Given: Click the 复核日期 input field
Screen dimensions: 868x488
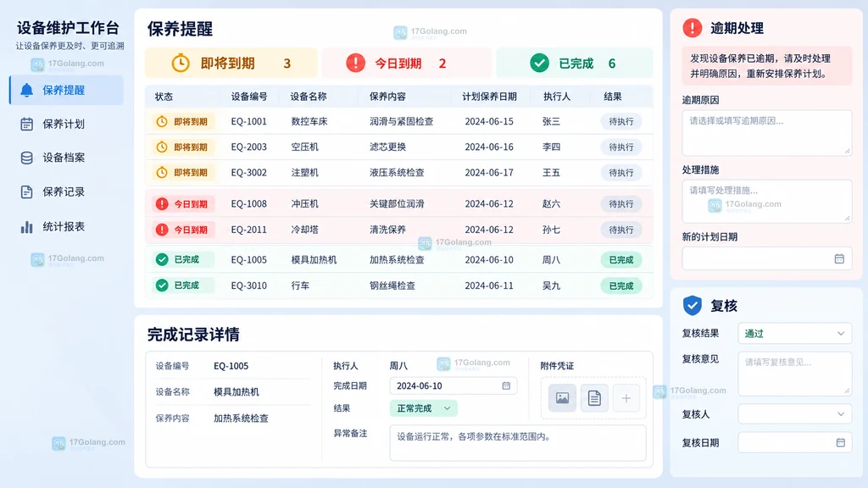Looking at the screenshot, I should pos(794,442).
